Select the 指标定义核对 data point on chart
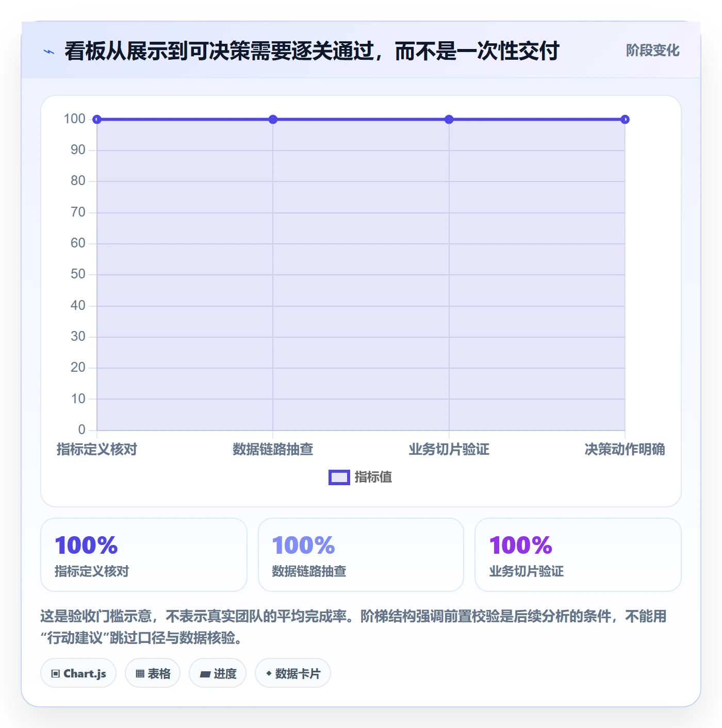 [x=97, y=120]
